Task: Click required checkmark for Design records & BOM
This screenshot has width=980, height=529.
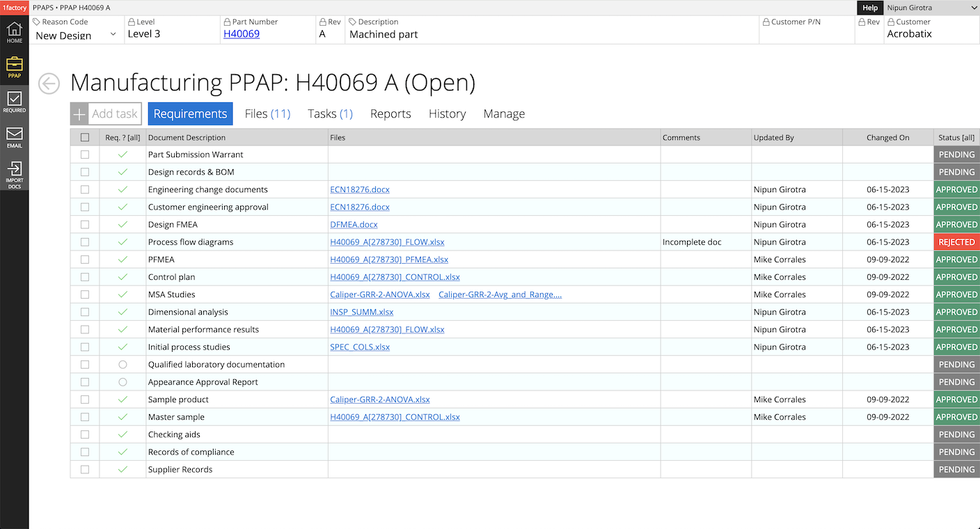Action: 123,172
